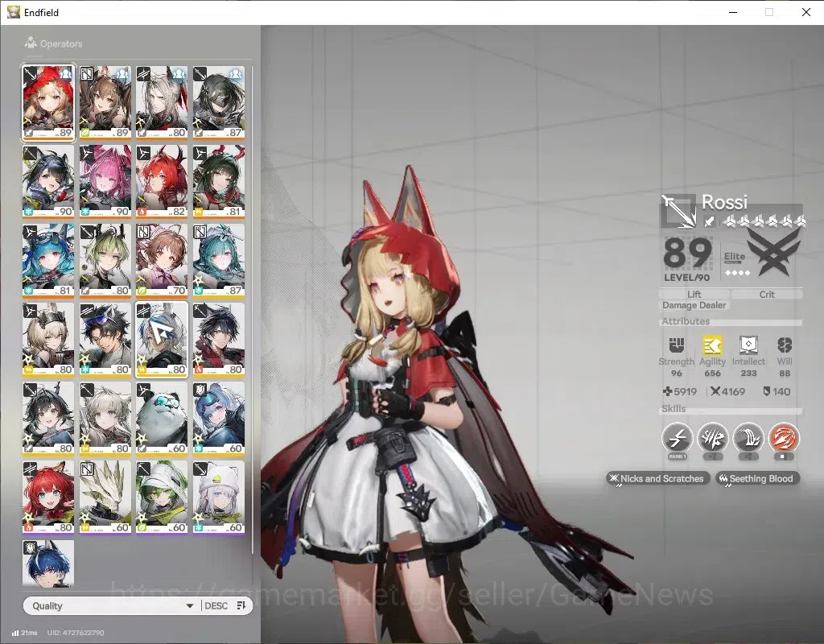Pick the light-green-haired operator, level 80
The width and height of the screenshot is (824, 644).
point(105,261)
